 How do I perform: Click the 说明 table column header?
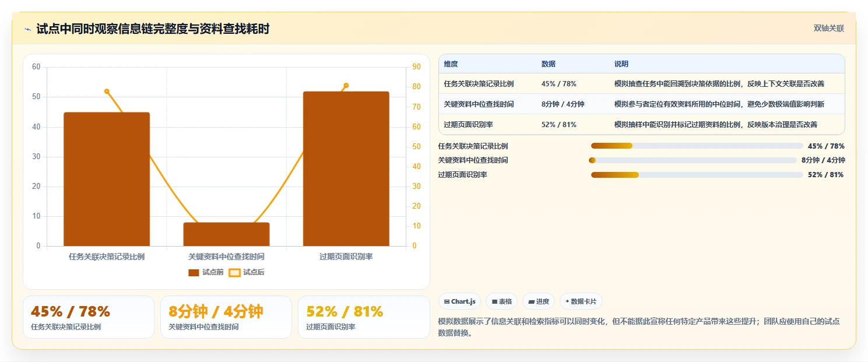pyautogui.click(x=621, y=64)
